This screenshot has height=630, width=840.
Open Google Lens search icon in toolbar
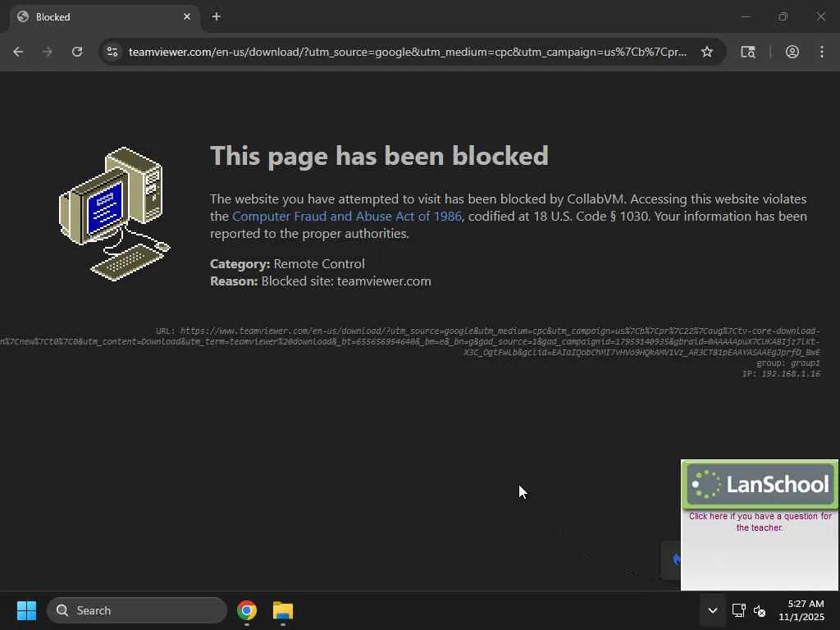pyautogui.click(x=748, y=52)
